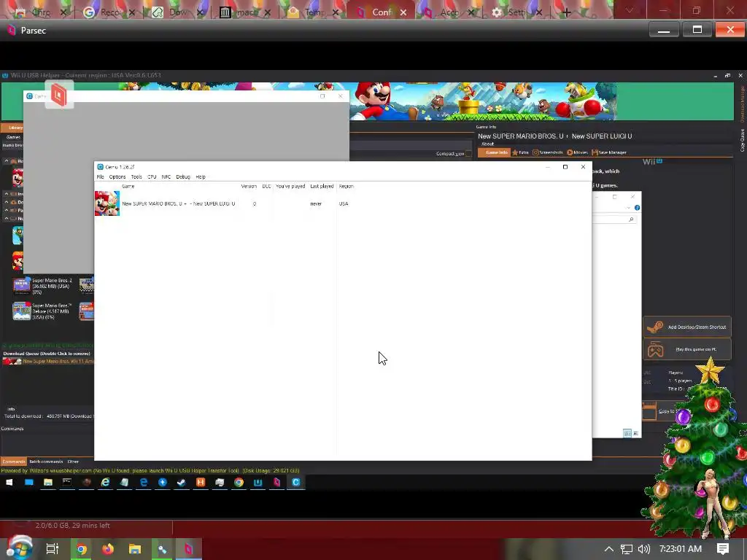Collapse the fifth category group in library list

[x=7, y=218]
